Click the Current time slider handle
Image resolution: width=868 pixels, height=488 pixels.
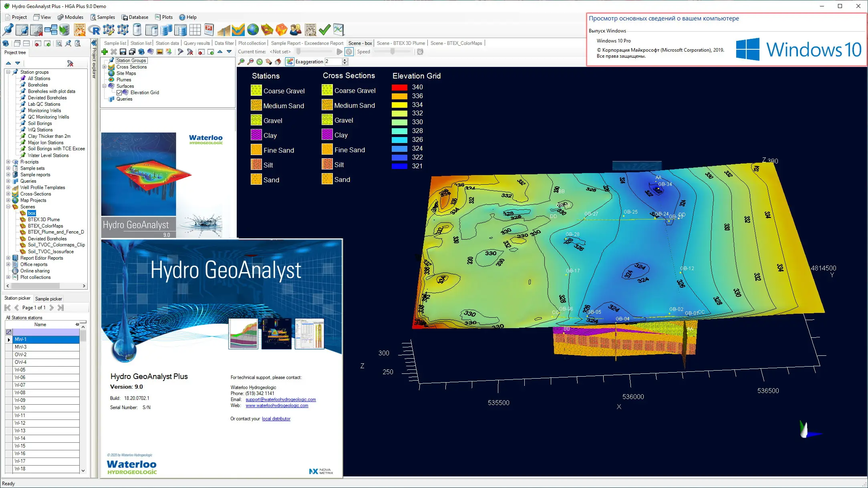coord(298,52)
